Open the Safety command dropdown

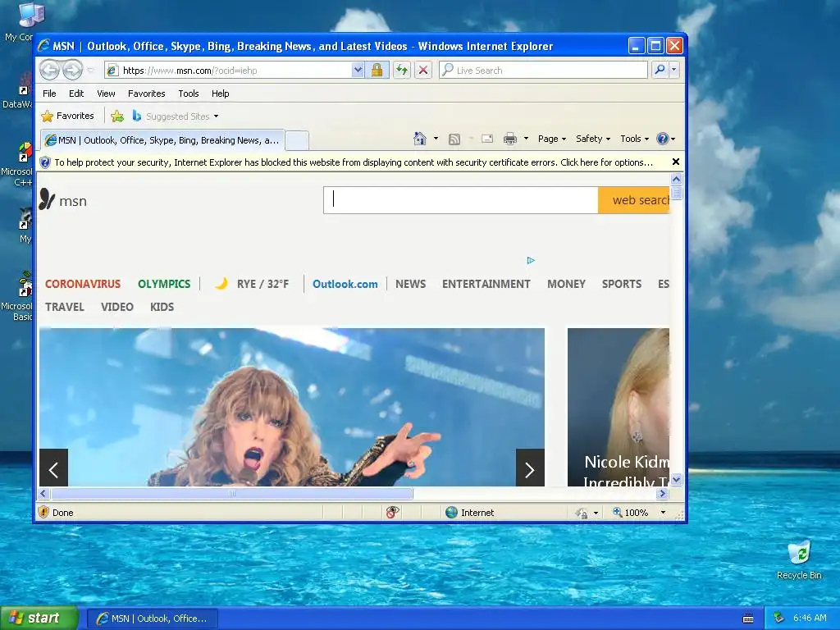pyautogui.click(x=592, y=139)
